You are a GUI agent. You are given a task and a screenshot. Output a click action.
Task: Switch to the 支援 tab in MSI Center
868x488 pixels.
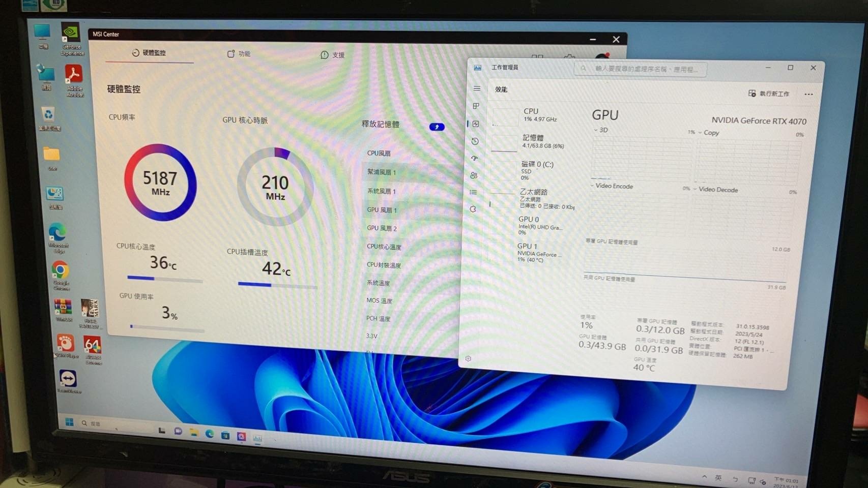333,55
